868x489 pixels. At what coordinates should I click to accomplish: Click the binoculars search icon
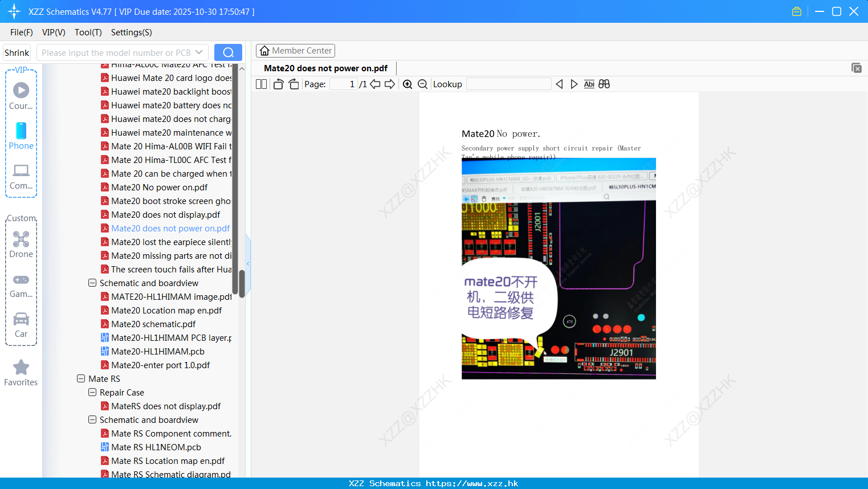coord(604,84)
